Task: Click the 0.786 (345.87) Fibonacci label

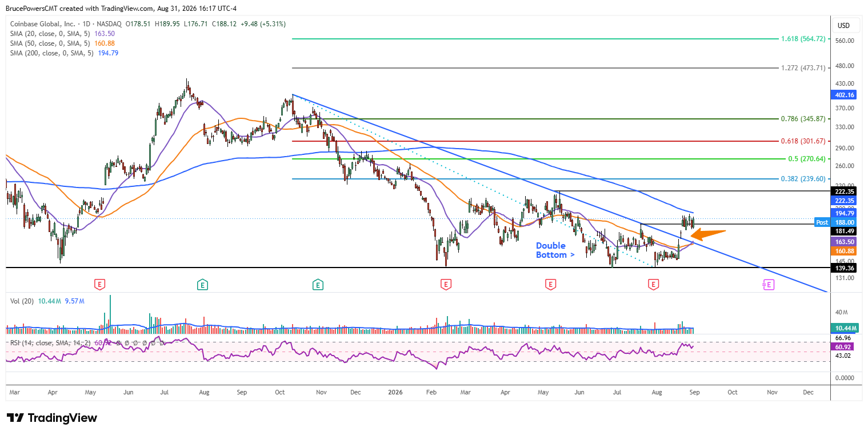Action: coord(803,119)
